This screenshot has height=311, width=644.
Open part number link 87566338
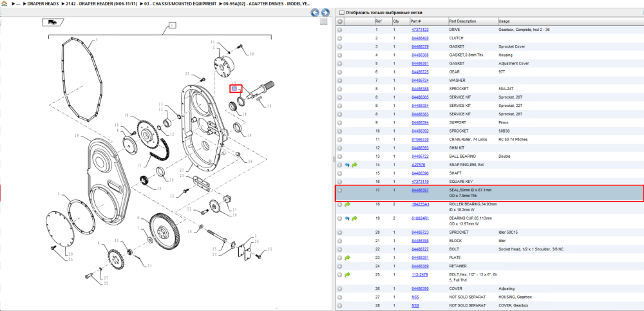click(x=420, y=140)
